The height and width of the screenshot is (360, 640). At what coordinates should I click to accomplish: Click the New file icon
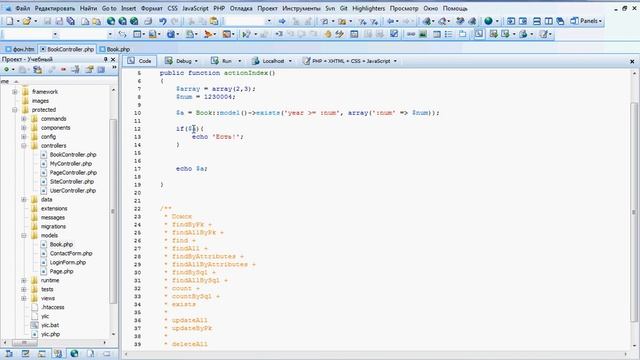(9, 21)
